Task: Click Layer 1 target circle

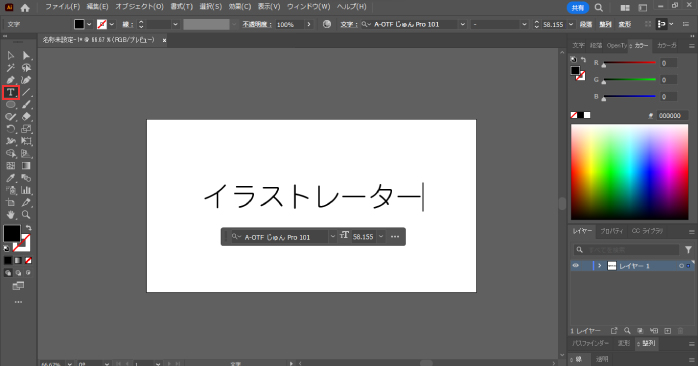Action: point(681,266)
